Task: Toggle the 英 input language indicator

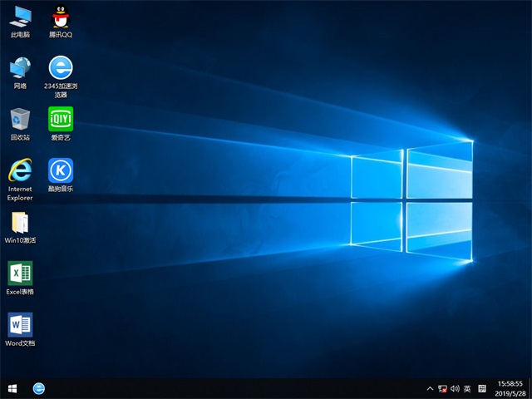Action: coord(467,388)
